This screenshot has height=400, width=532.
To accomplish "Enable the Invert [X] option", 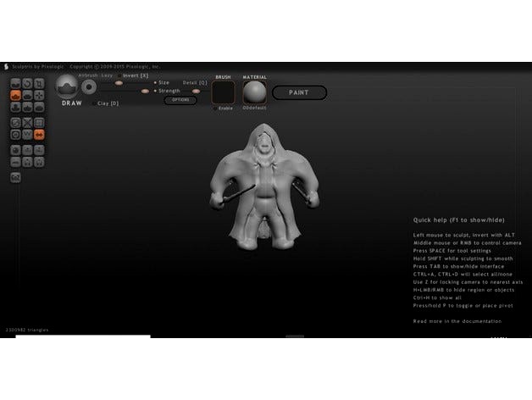I will 119,75.
